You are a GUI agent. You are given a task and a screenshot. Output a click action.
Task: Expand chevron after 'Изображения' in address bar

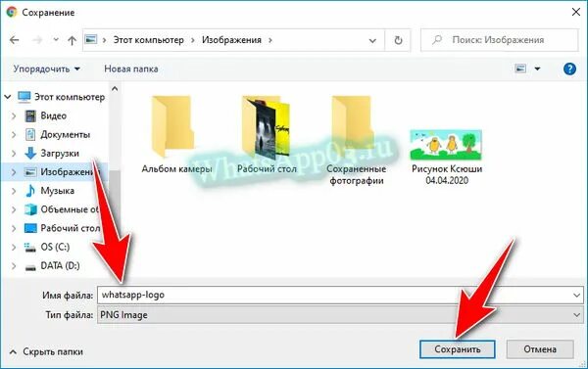click(270, 40)
